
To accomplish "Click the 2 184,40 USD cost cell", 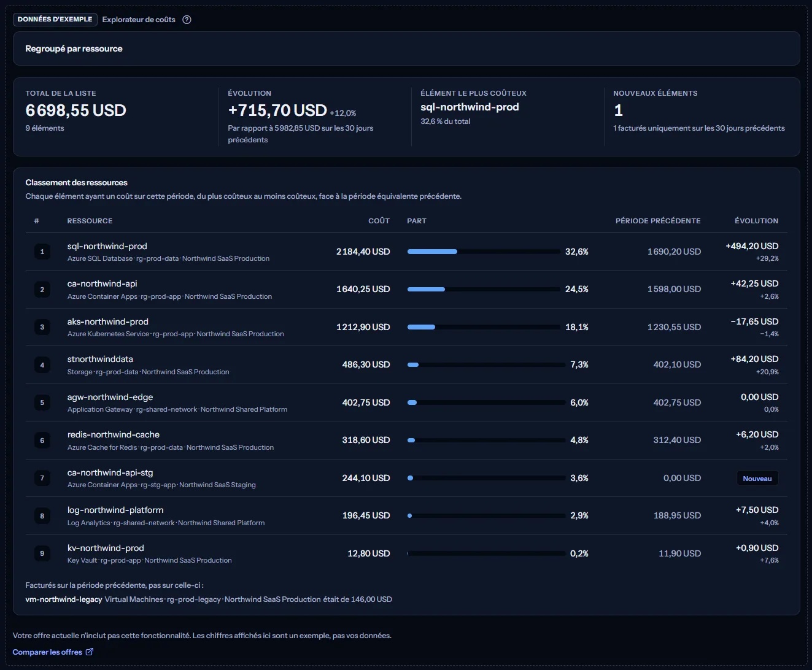I will pyautogui.click(x=363, y=252).
